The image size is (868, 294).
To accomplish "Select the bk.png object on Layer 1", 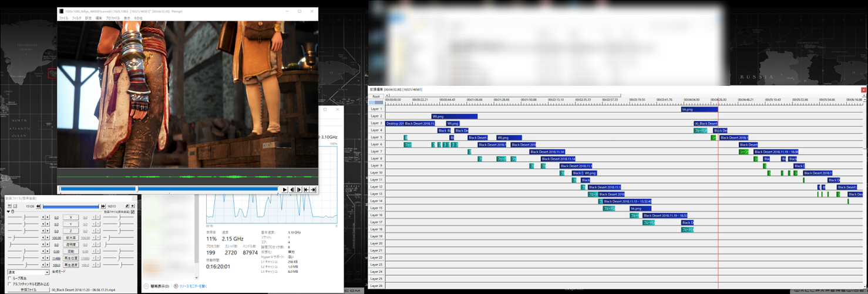I will [x=699, y=109].
